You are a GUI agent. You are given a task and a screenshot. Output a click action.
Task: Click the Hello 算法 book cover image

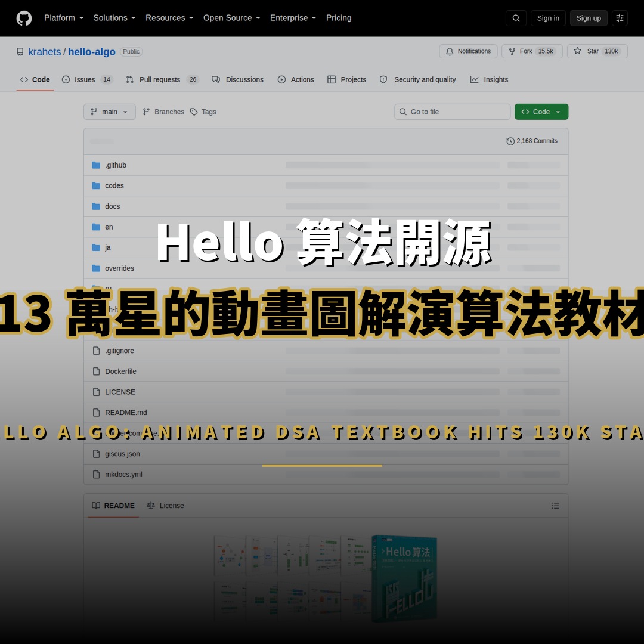(x=404, y=578)
